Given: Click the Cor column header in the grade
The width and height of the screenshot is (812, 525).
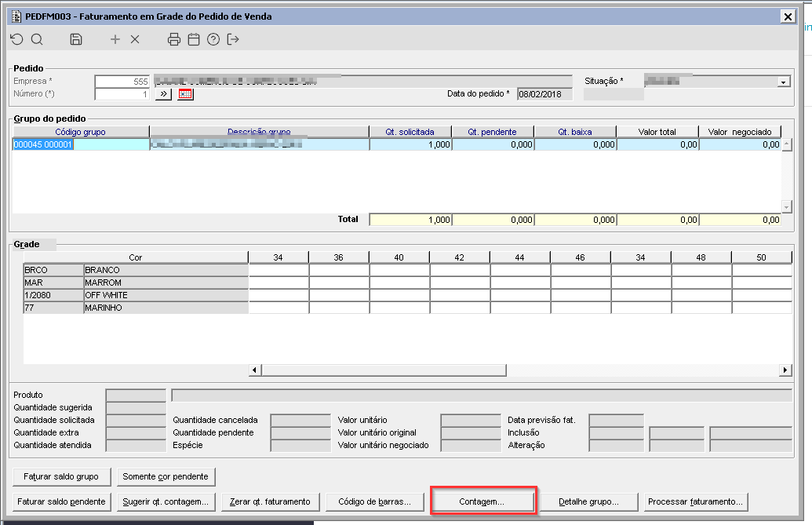Looking at the screenshot, I should pos(136,257).
